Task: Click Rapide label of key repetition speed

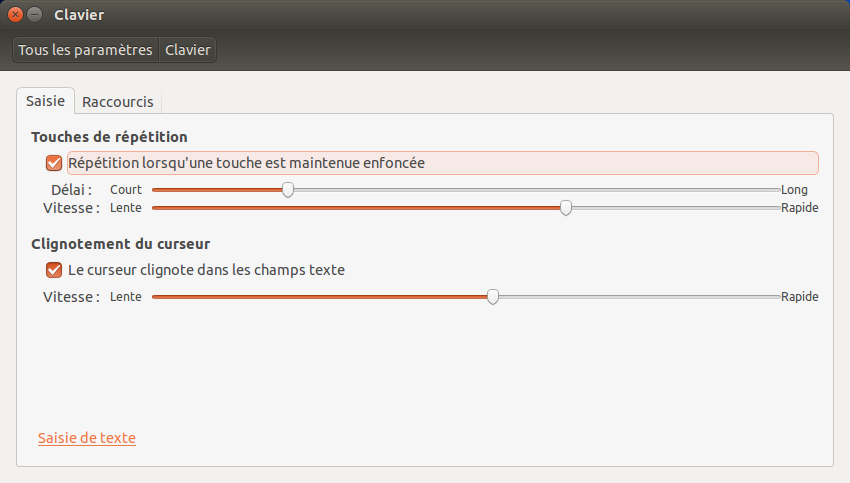Action: click(x=799, y=208)
